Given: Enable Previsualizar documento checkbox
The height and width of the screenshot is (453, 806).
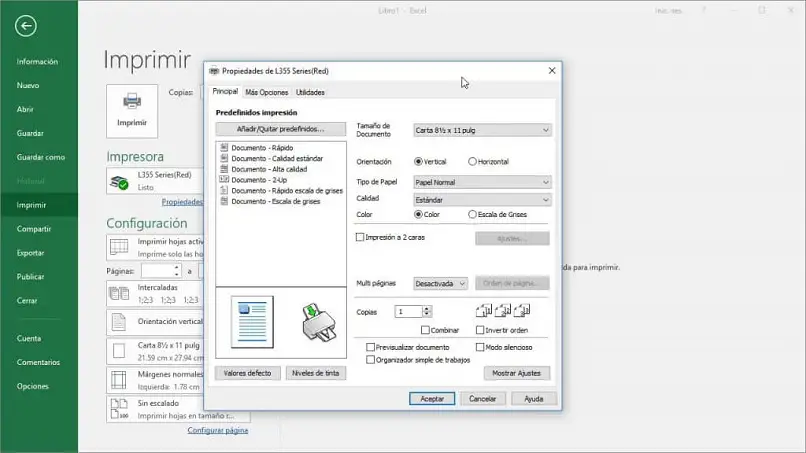Looking at the screenshot, I should tap(370, 347).
